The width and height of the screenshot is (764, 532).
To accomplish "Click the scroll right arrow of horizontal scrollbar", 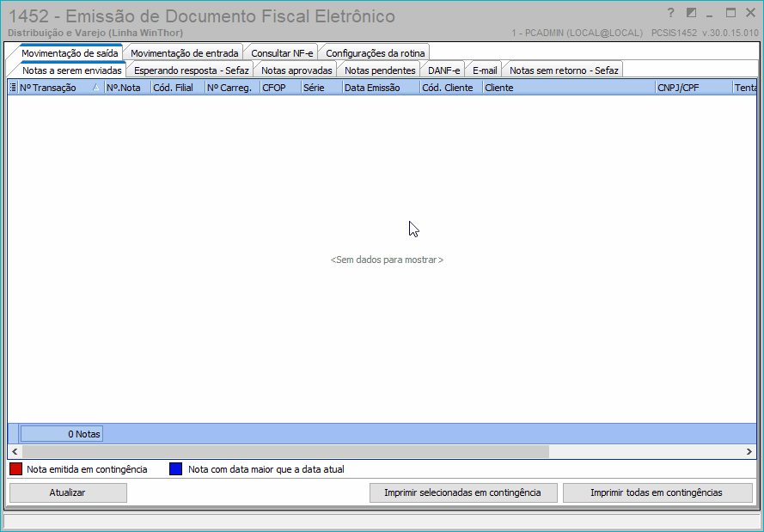I will tap(749, 451).
